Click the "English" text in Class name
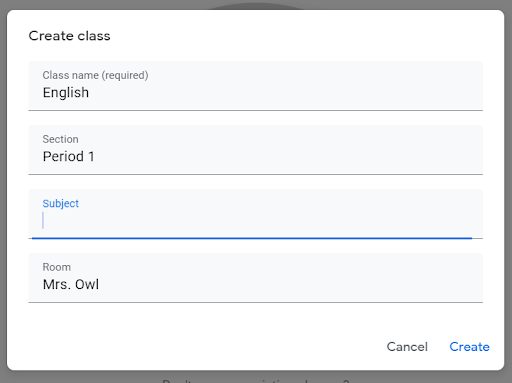 pyautogui.click(x=66, y=92)
